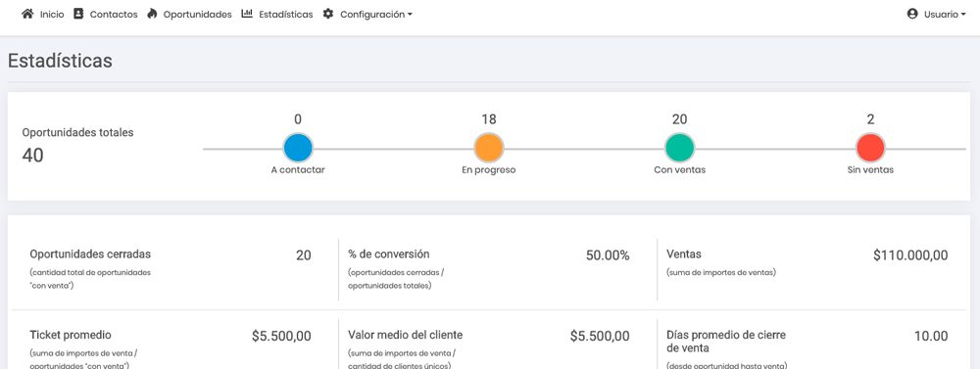980x369 pixels.
Task: Click the gear icon beside Configuración
Action: [x=328, y=14]
